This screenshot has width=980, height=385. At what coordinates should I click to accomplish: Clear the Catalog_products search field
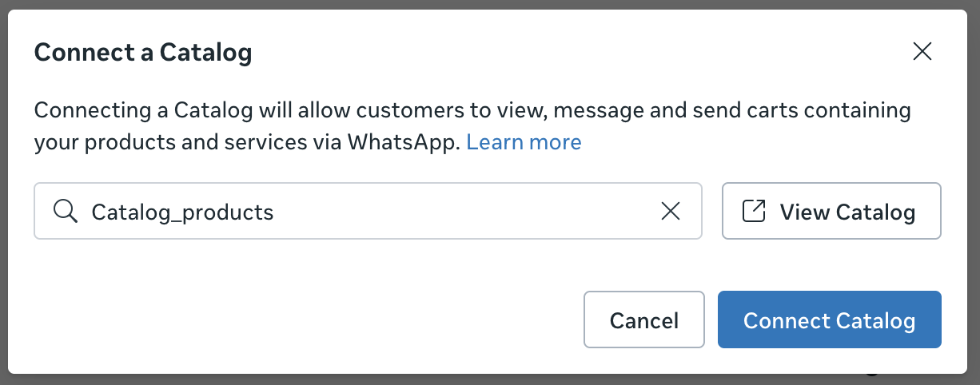(x=670, y=211)
